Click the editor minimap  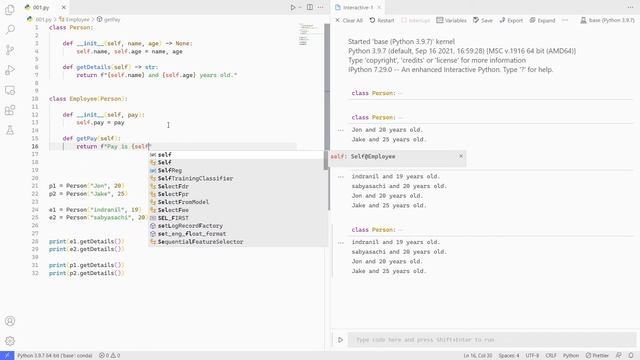point(309,35)
